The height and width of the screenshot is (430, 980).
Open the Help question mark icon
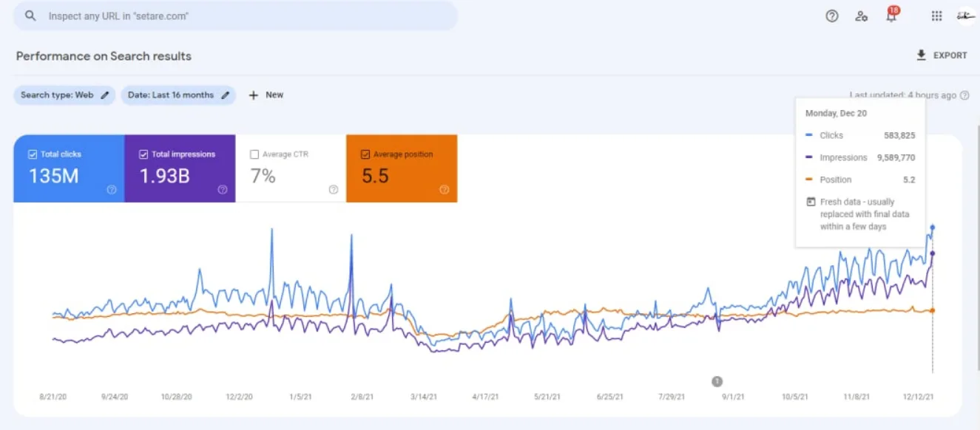point(832,16)
